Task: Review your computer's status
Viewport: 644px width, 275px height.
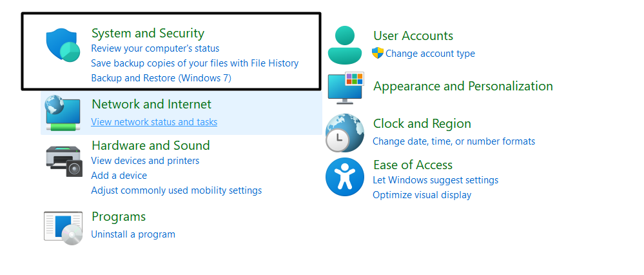Action: 155,48
